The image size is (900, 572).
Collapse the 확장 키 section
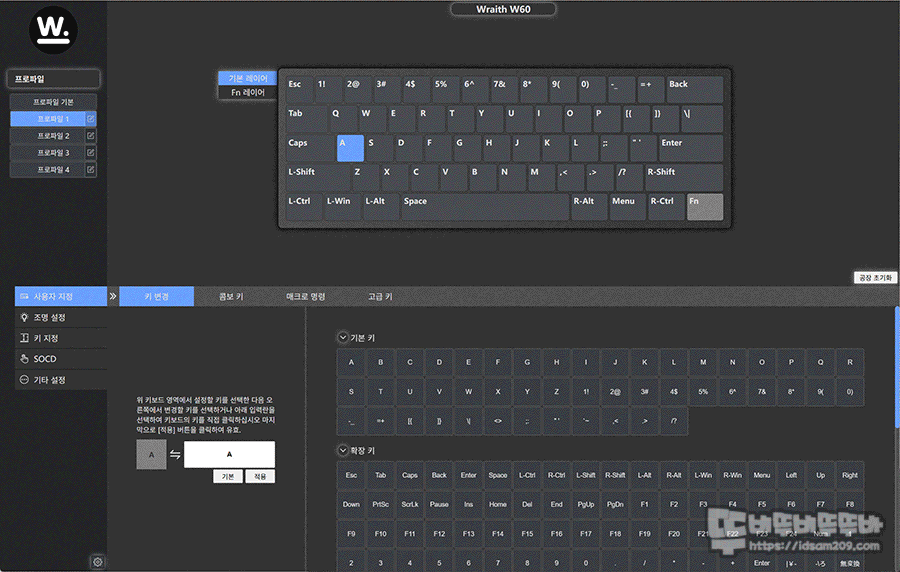coord(343,450)
